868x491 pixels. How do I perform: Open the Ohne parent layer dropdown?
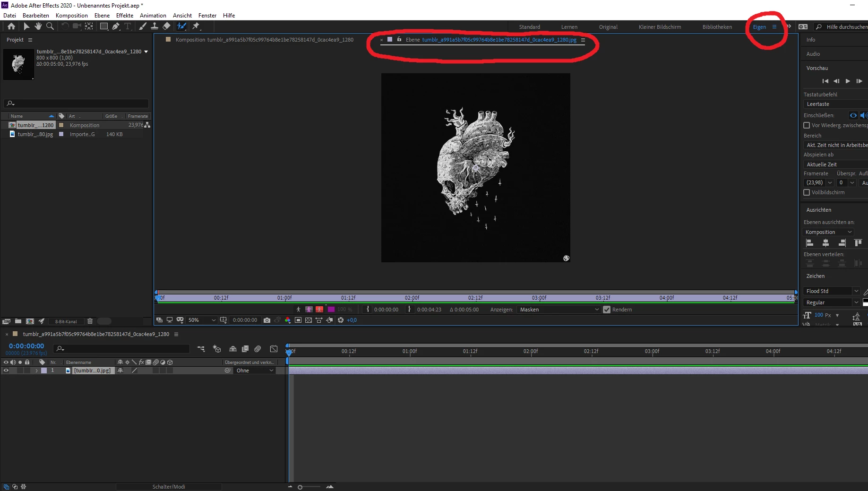tap(255, 370)
